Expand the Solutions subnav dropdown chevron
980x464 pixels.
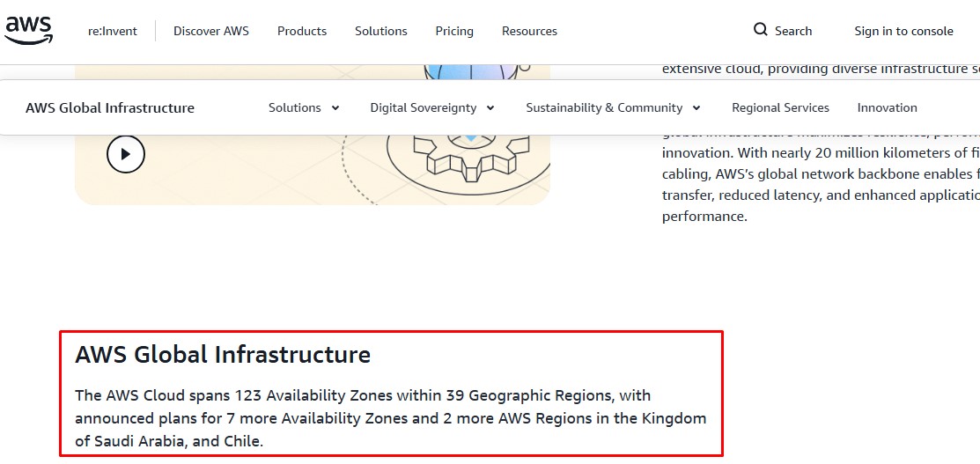point(335,108)
